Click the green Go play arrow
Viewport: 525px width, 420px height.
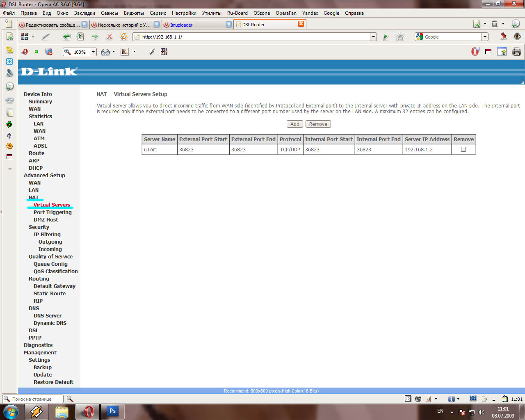coord(386,37)
